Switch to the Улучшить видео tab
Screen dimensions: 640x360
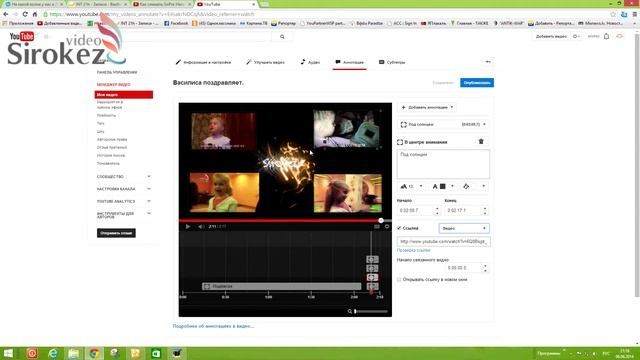(x=265, y=62)
